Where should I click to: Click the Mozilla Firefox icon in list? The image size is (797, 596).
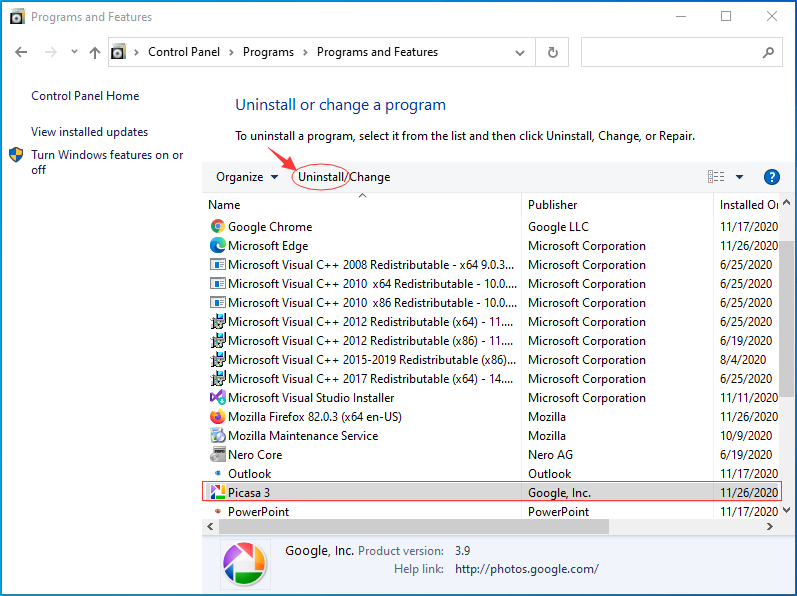(x=218, y=417)
